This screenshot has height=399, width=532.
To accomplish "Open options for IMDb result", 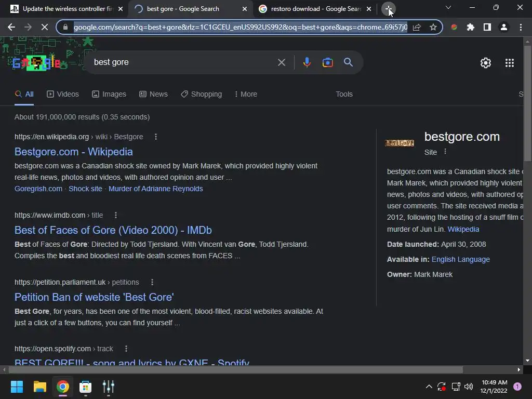I will click(x=116, y=215).
